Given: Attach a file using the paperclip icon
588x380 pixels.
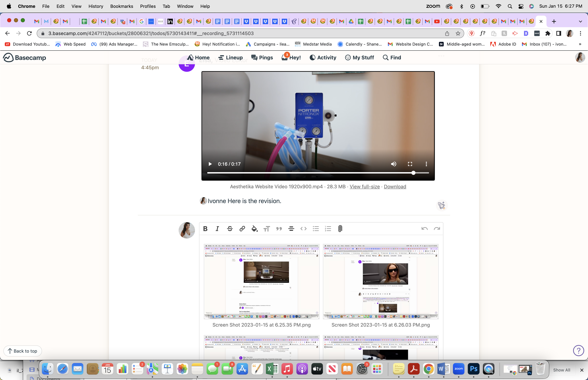Looking at the screenshot, I should [x=340, y=229].
